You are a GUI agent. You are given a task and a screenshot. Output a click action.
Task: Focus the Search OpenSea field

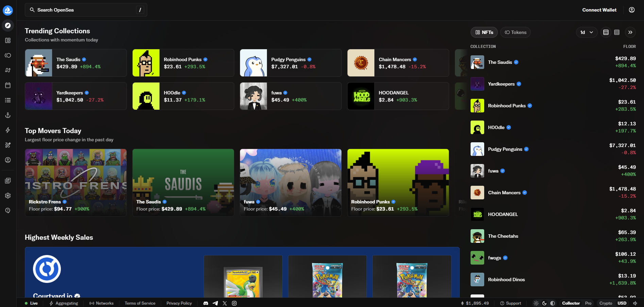coord(86,10)
